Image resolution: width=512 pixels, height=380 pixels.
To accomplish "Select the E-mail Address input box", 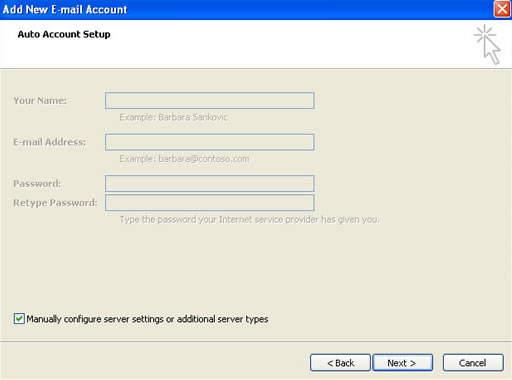I will [x=210, y=142].
